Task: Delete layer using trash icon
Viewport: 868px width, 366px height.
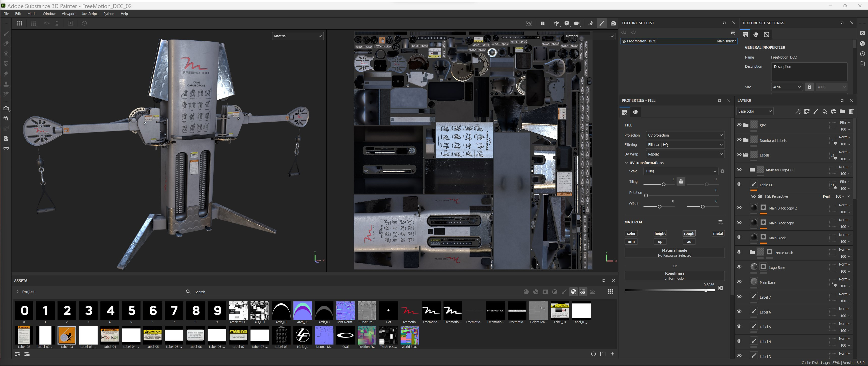Action: pyautogui.click(x=851, y=111)
